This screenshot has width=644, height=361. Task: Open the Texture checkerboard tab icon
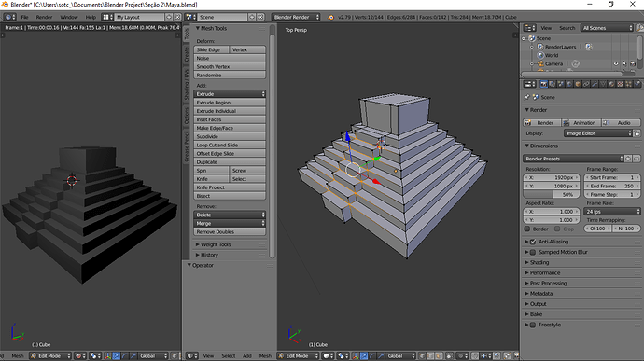[x=620, y=84]
